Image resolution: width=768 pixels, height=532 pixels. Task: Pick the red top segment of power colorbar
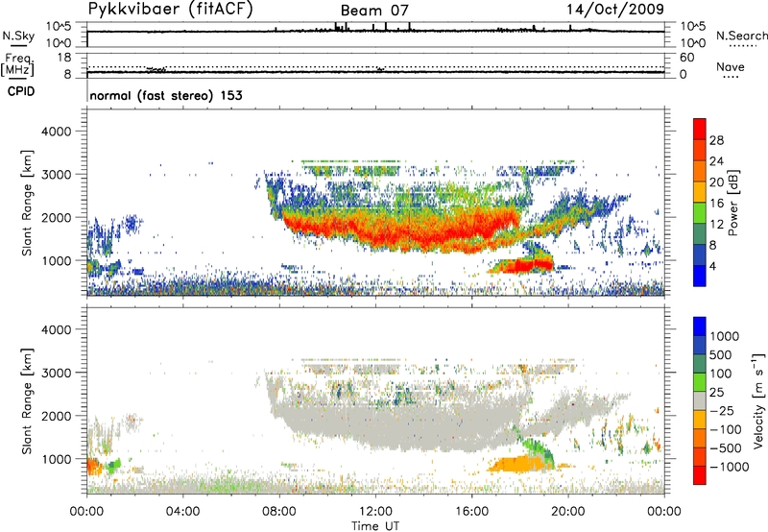(700, 129)
